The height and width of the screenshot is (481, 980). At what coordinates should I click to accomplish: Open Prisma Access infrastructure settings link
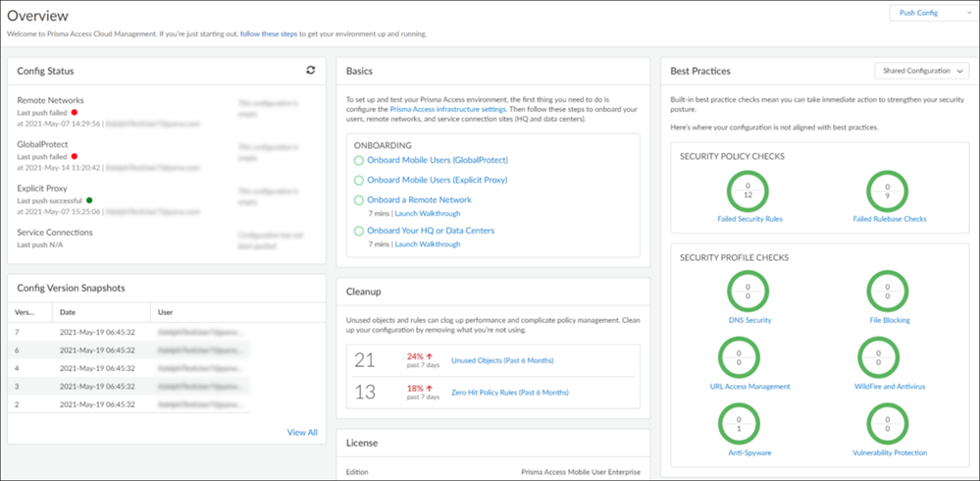[x=447, y=110]
